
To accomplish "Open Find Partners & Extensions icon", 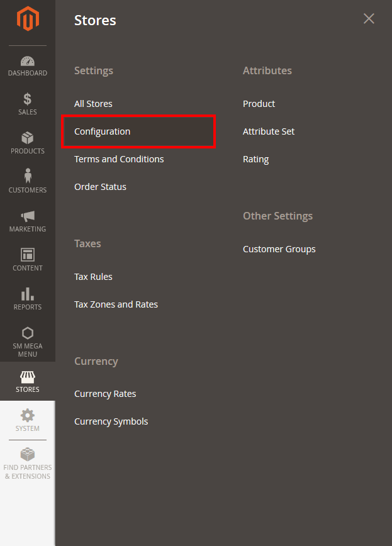I will [x=28, y=454].
